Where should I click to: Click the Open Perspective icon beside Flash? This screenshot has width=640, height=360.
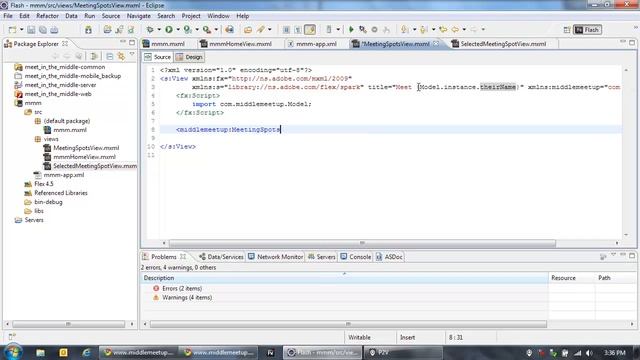point(567,30)
